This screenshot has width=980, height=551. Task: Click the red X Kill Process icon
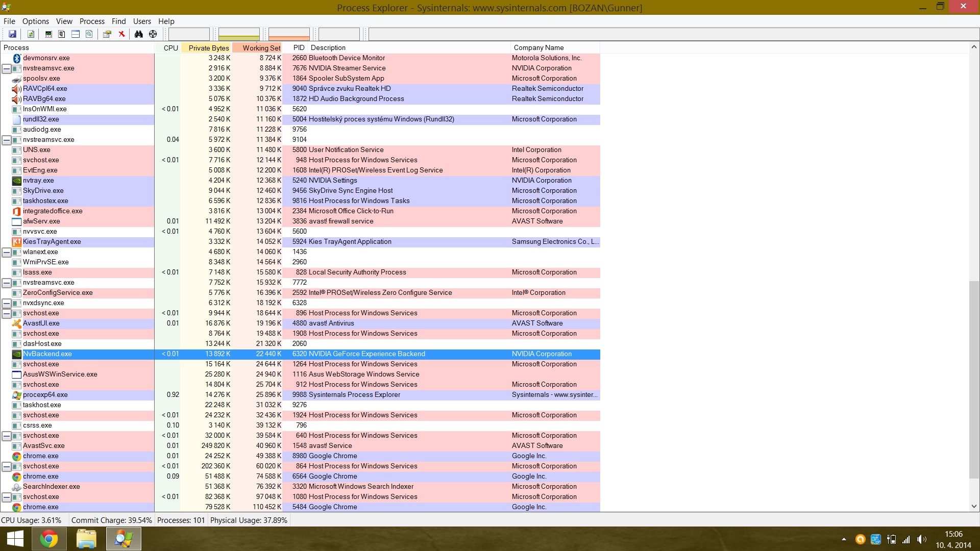[x=121, y=34]
